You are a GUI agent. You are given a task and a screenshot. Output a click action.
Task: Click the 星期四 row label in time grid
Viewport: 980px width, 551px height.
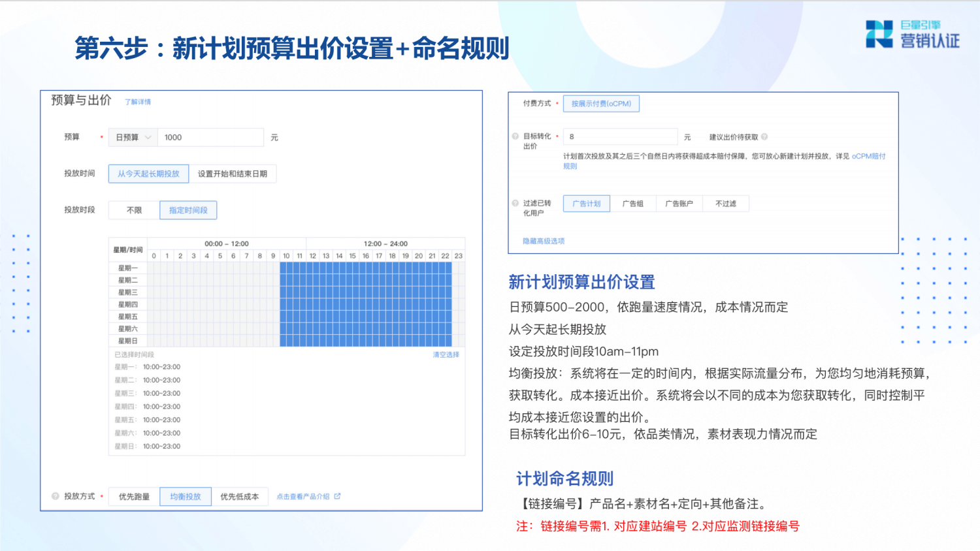(128, 304)
